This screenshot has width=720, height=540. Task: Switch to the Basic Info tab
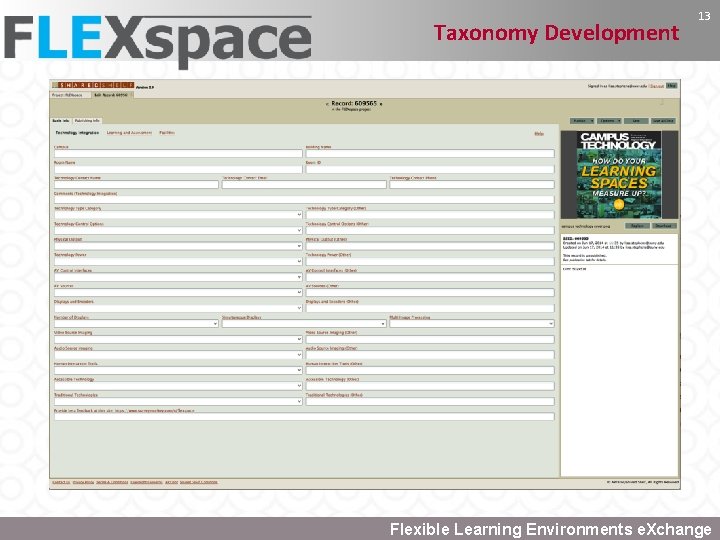point(61,121)
